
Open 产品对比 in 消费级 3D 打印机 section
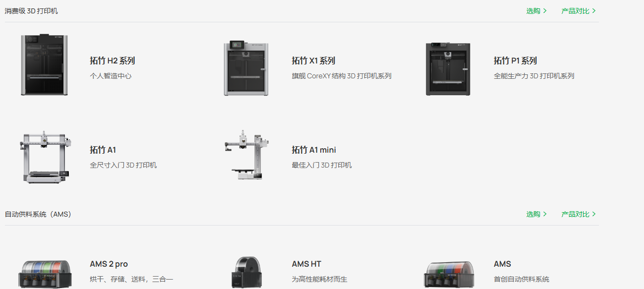click(579, 11)
